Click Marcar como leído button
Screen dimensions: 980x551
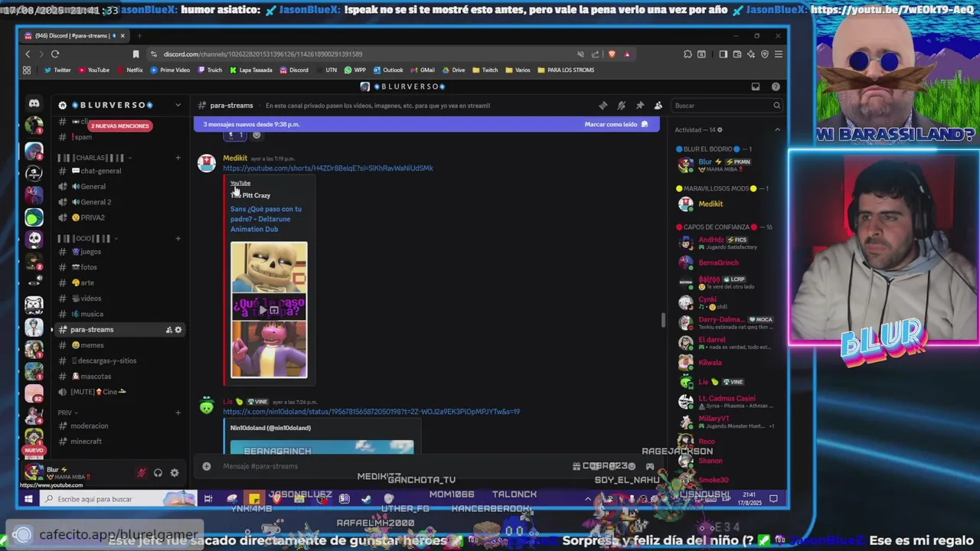[616, 124]
